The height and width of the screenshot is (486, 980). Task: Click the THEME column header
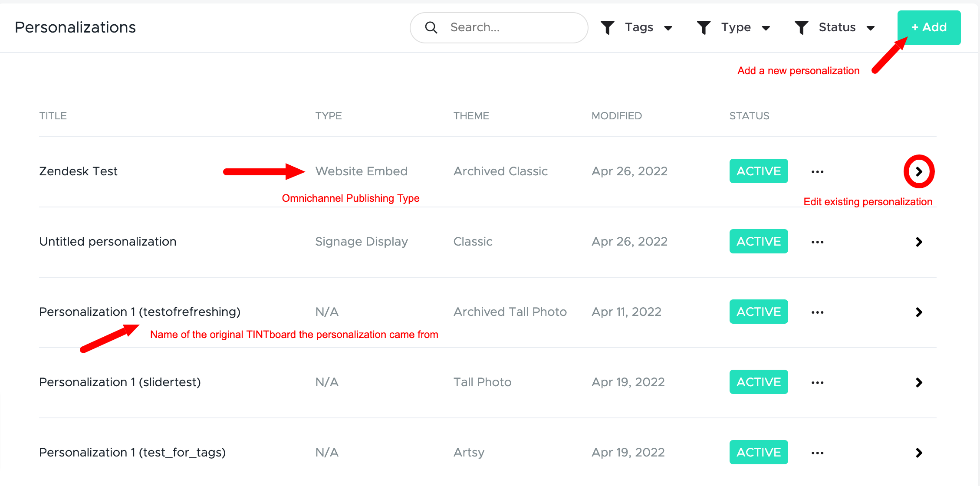tap(471, 116)
